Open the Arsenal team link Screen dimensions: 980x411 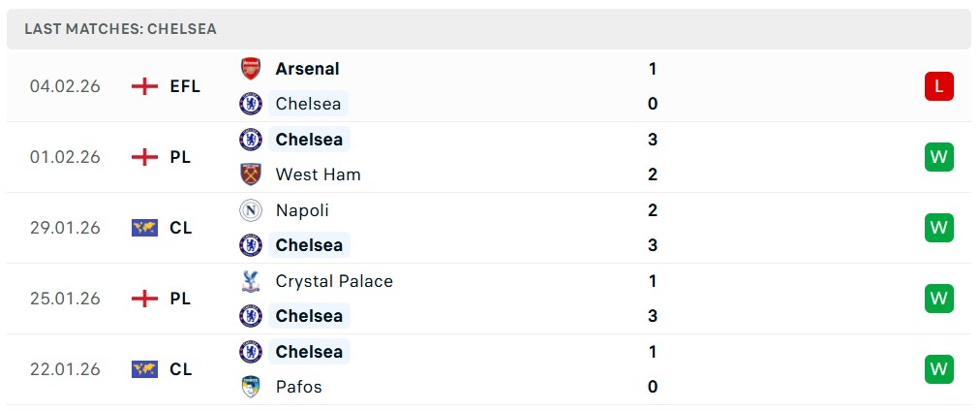(x=307, y=69)
